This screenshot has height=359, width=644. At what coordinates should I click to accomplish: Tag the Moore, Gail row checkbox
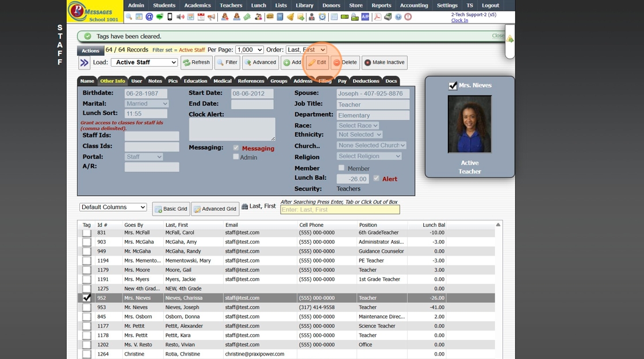[x=87, y=270]
